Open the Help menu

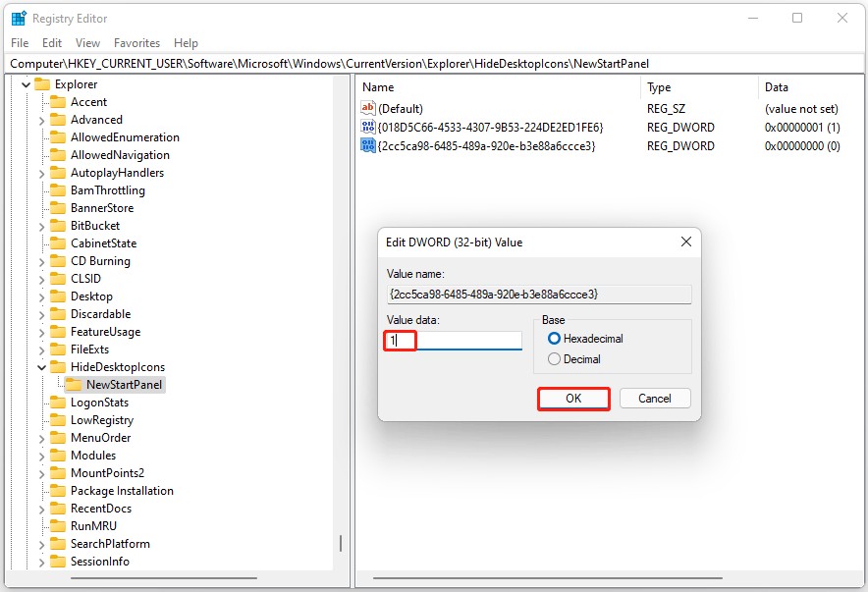tap(186, 42)
